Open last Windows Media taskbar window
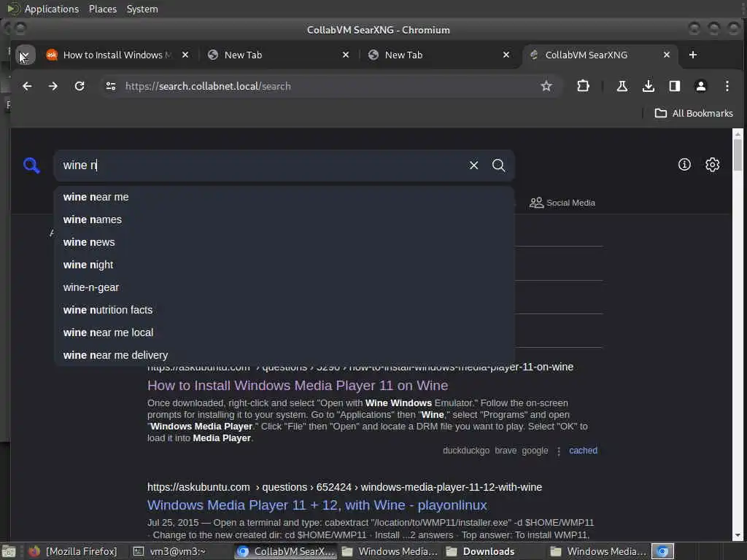Image resolution: width=747 pixels, height=560 pixels. 598,551
